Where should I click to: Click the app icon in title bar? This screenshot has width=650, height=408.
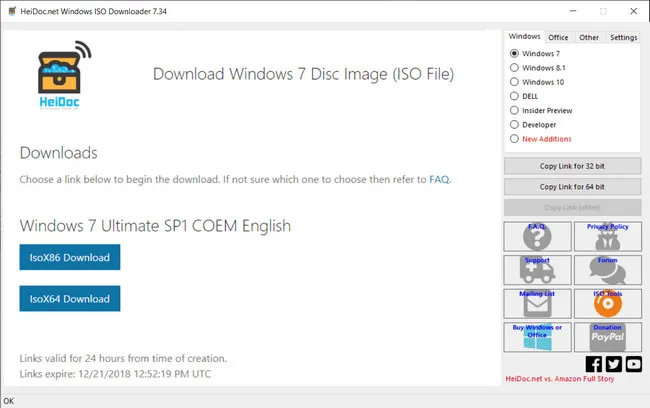coord(12,11)
